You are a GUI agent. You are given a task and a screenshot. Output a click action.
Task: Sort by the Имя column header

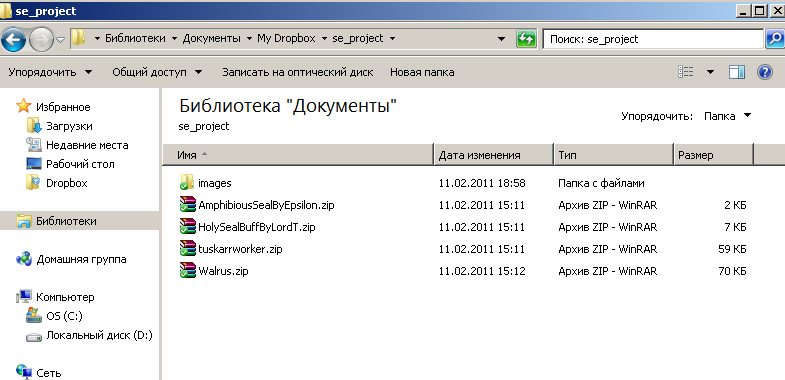(x=297, y=155)
